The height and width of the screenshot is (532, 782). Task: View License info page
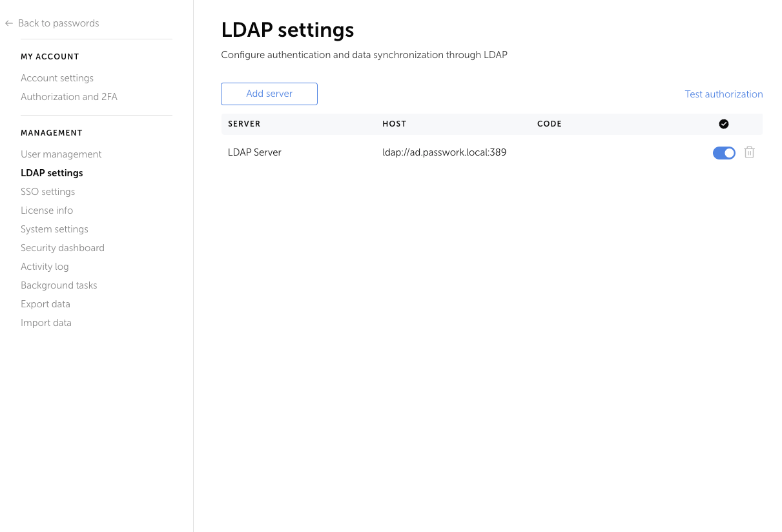coord(47,210)
